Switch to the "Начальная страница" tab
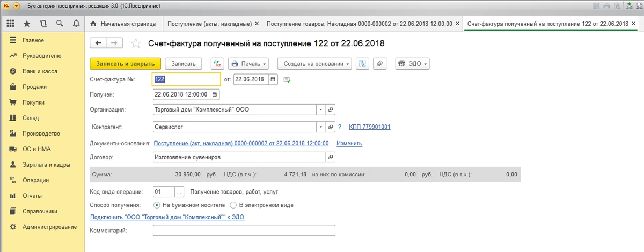This screenshot has width=644, height=252. pyautogui.click(x=123, y=24)
